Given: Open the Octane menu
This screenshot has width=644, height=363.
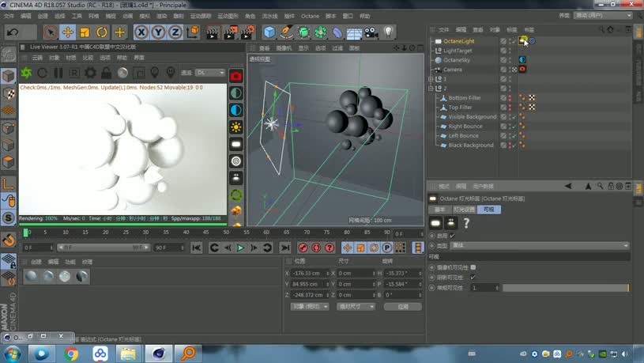Looking at the screenshot, I should pos(310,16).
